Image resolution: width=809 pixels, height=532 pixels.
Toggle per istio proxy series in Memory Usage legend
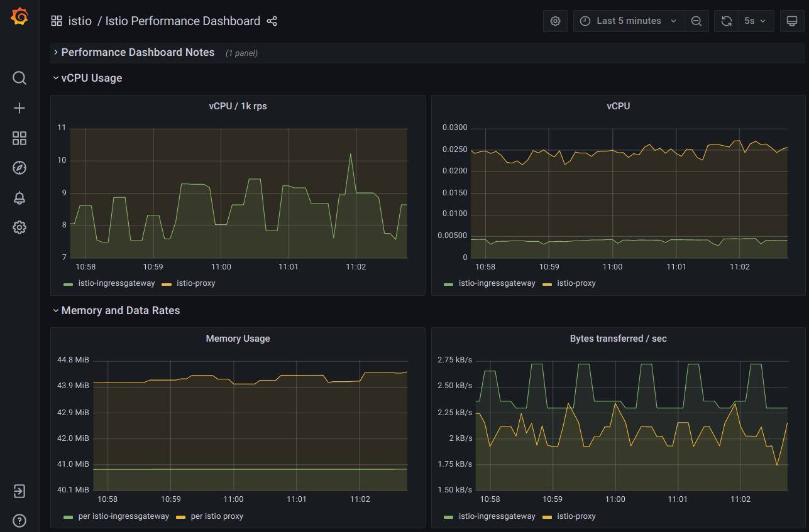(x=217, y=516)
